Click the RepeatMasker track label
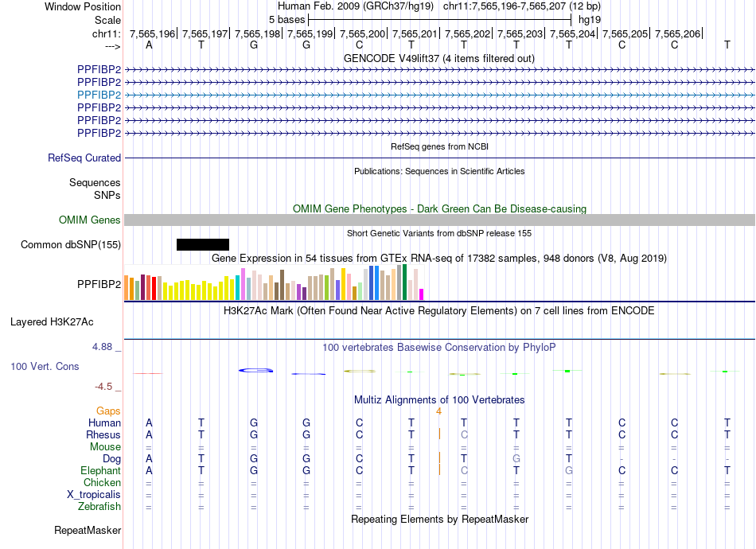 [x=88, y=530]
